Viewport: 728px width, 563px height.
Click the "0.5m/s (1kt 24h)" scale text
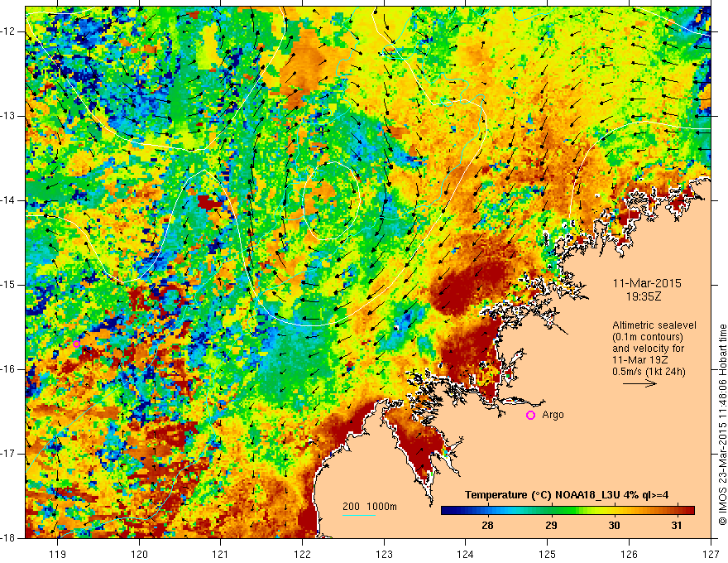649,372
